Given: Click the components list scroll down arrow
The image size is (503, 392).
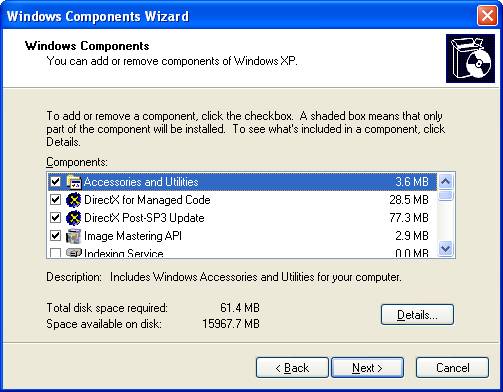Looking at the screenshot, I should click(446, 249).
